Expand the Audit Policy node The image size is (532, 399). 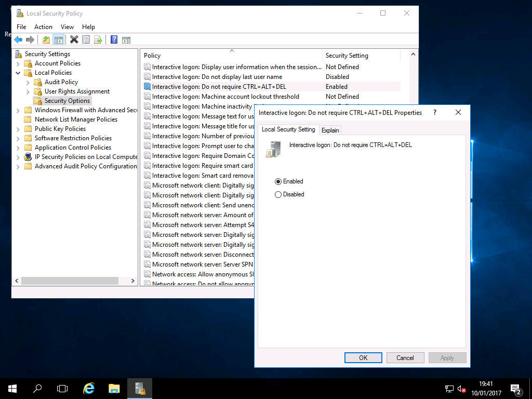point(28,82)
